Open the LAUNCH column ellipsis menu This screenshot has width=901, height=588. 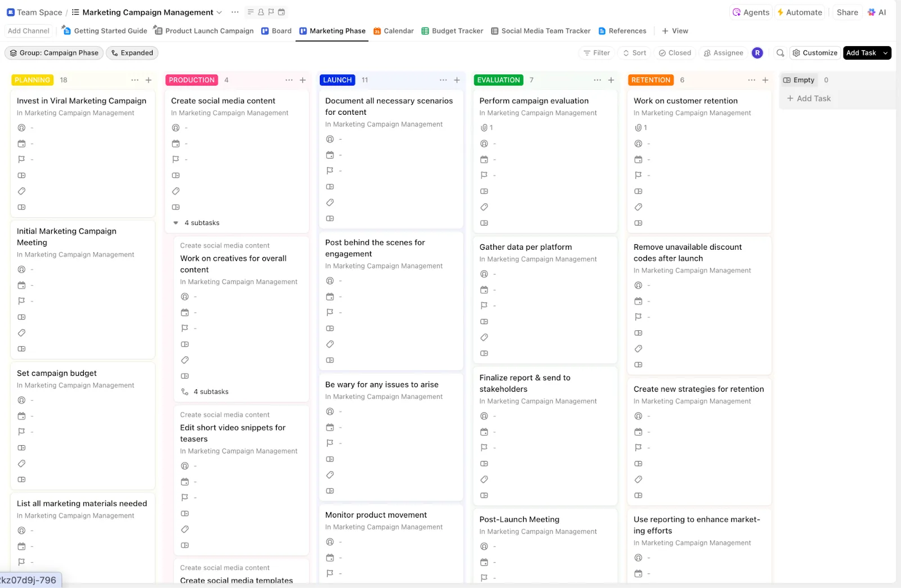443,80
